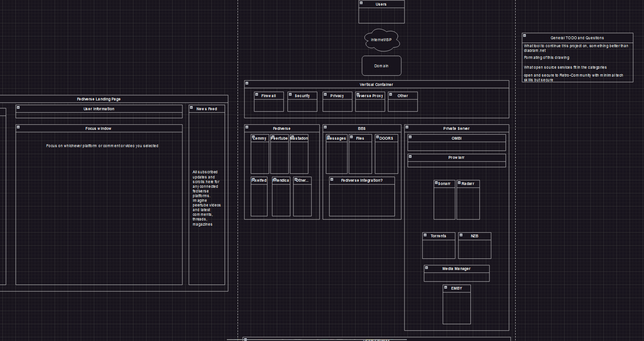
Task: Select the 'open and secure to Retro-Community' row
Action: 577,77
